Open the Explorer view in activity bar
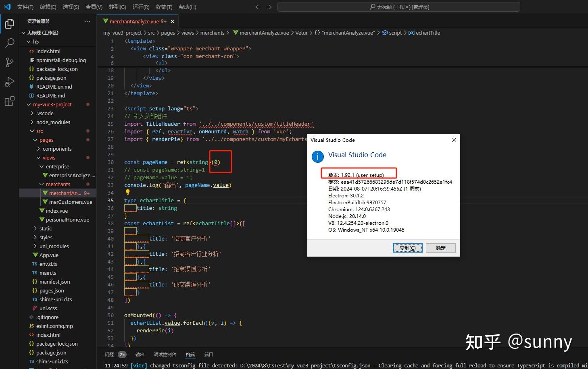This screenshot has height=369, width=588. coord(9,23)
